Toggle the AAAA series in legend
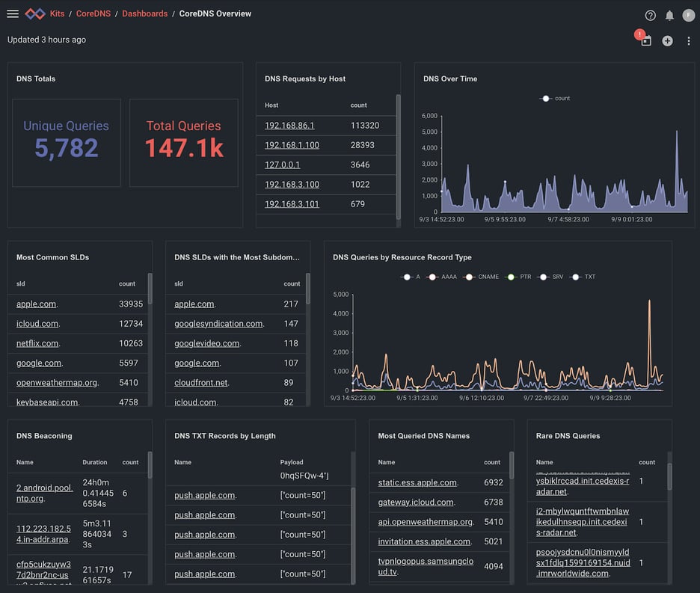 (441, 277)
